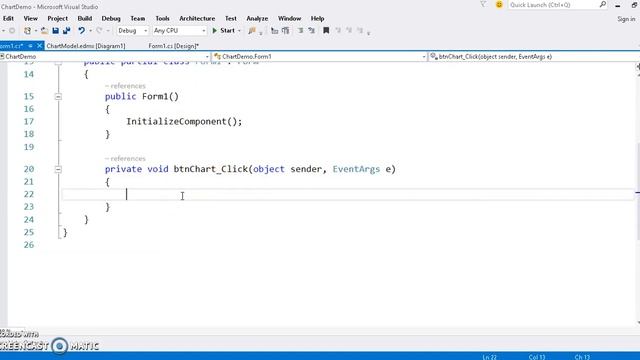
Task: Open the New Project dropdown arrow
Action: click(x=36, y=31)
